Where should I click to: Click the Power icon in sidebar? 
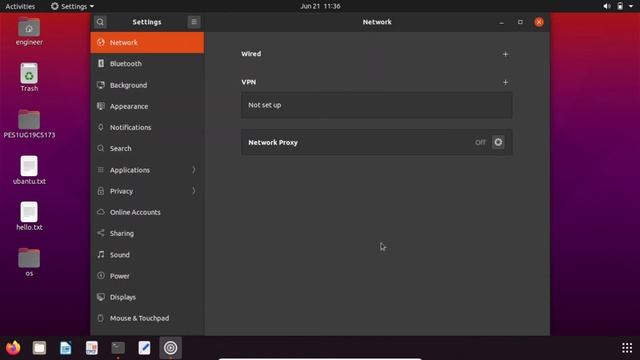coord(101,276)
